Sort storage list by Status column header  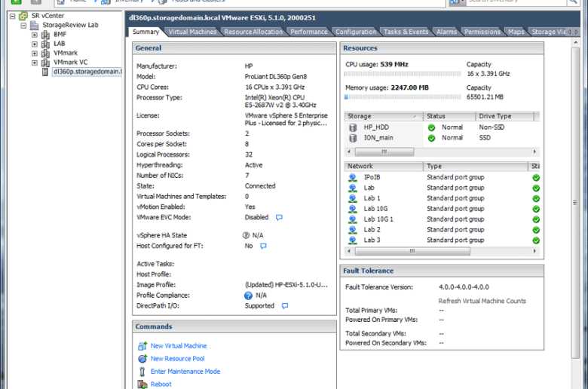pyautogui.click(x=449, y=116)
